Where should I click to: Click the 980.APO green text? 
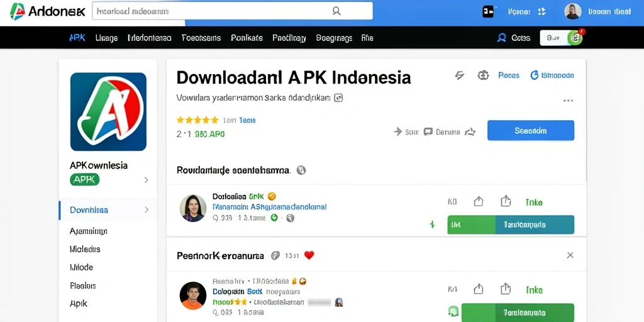coord(209,134)
